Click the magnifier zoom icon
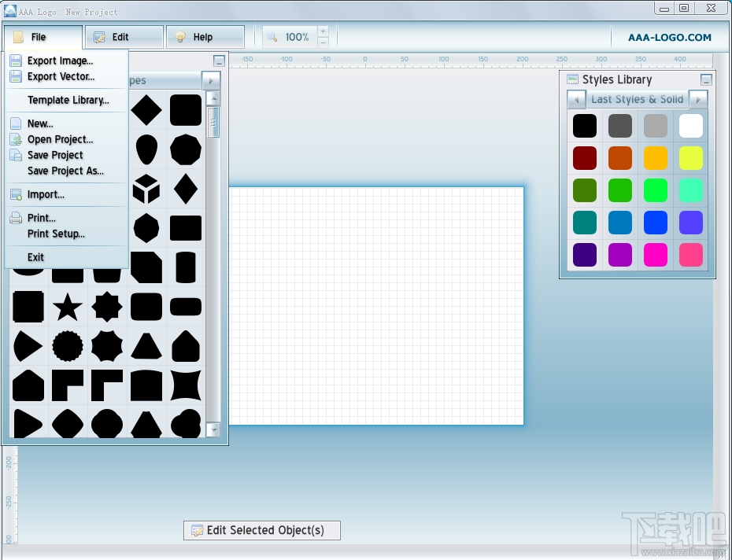 click(272, 37)
